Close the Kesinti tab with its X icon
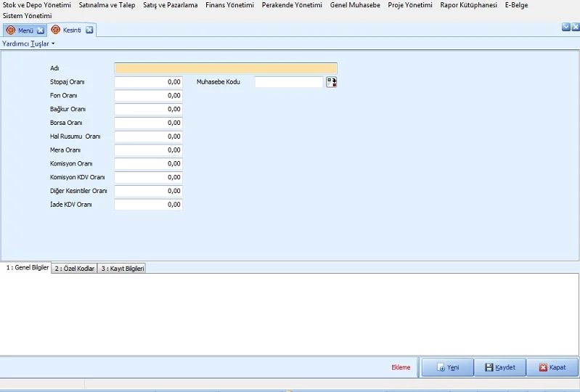This screenshot has height=392, width=580. 89,30
